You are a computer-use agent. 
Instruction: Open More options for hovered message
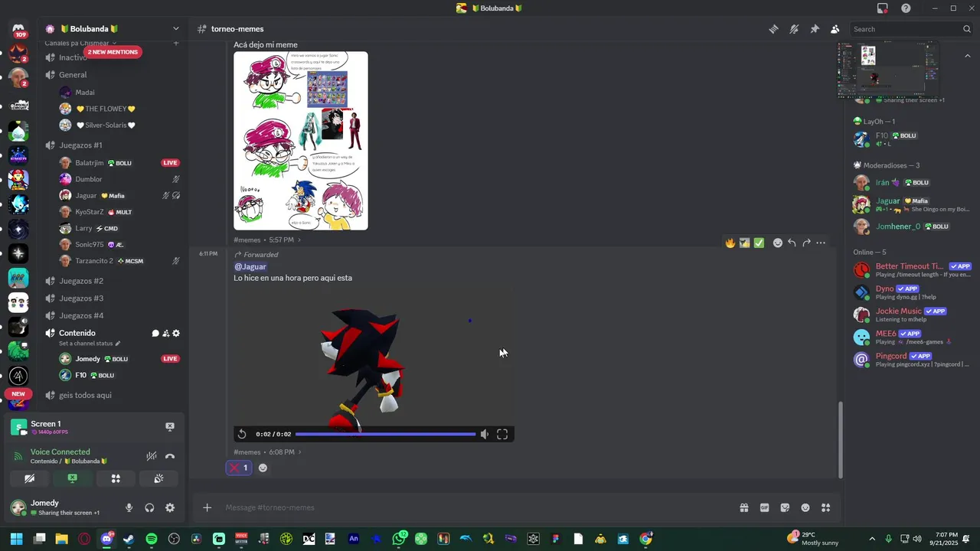(x=821, y=243)
